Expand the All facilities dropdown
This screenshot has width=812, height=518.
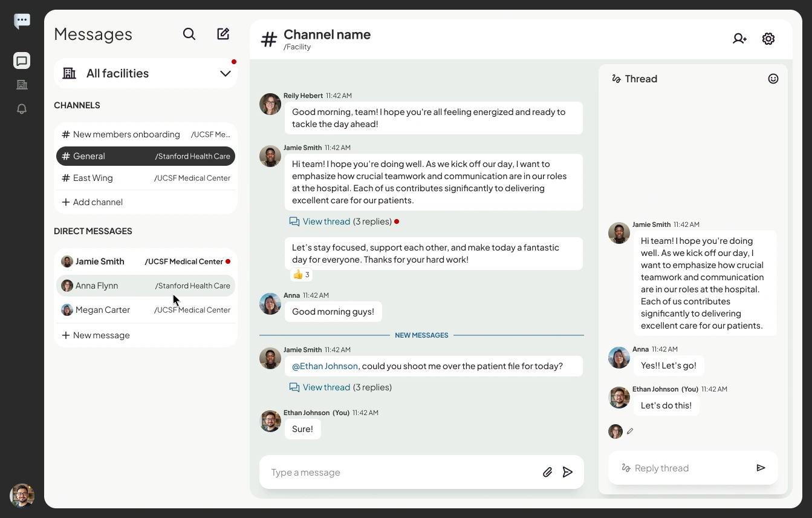click(x=146, y=73)
